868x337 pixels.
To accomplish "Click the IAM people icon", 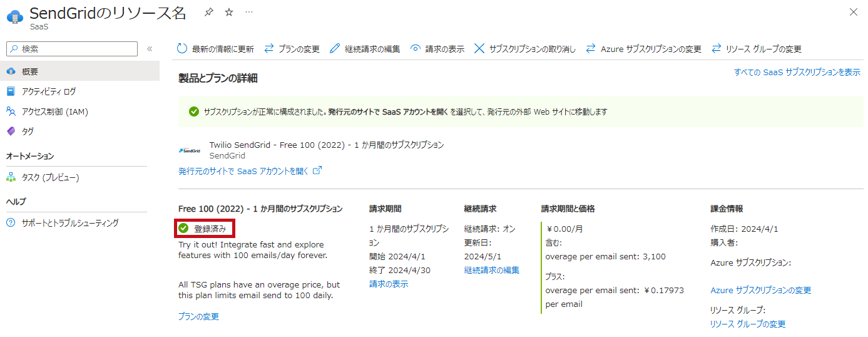I will point(11,111).
